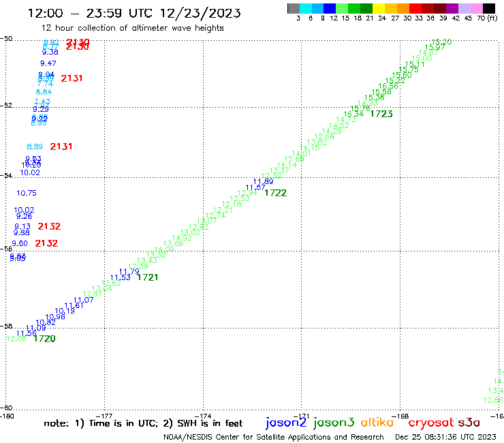The width and height of the screenshot is (504, 443).
Task: Click the 11.57 wave height value
Action: (x=255, y=187)
